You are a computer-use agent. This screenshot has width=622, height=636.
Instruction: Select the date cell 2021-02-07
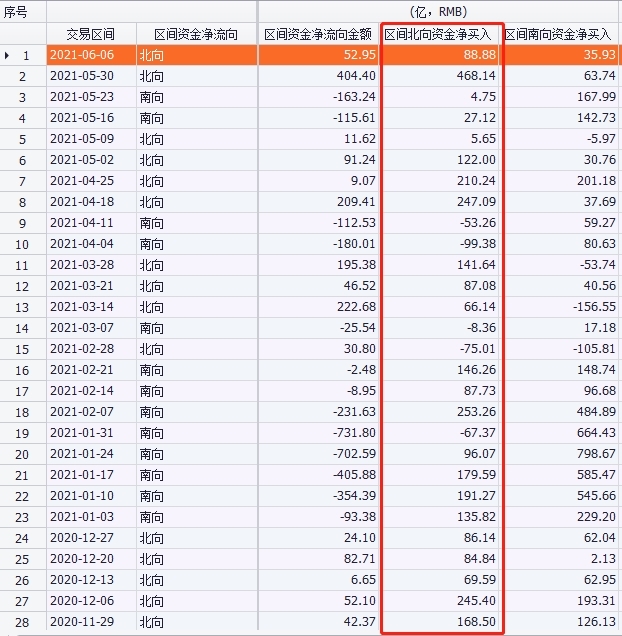[x=91, y=412]
